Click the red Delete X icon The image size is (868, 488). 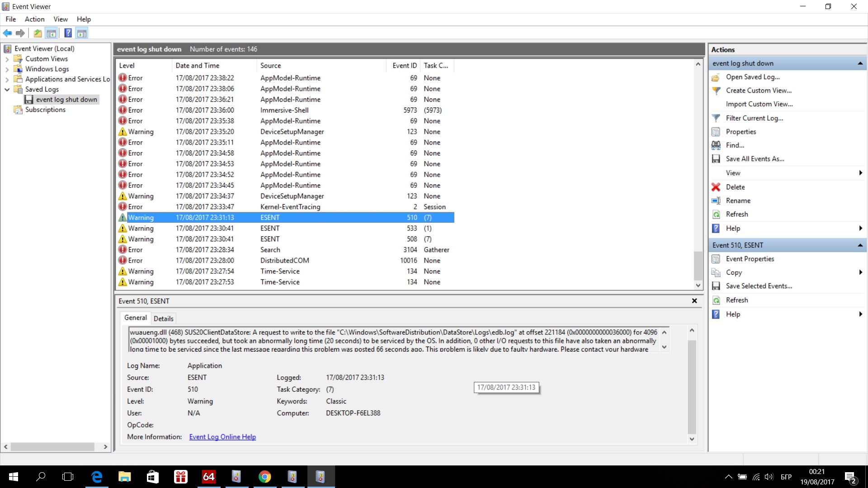pos(716,187)
